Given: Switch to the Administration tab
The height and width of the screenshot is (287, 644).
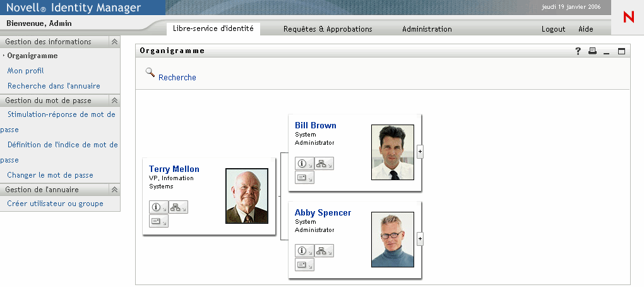Looking at the screenshot, I should [x=427, y=29].
